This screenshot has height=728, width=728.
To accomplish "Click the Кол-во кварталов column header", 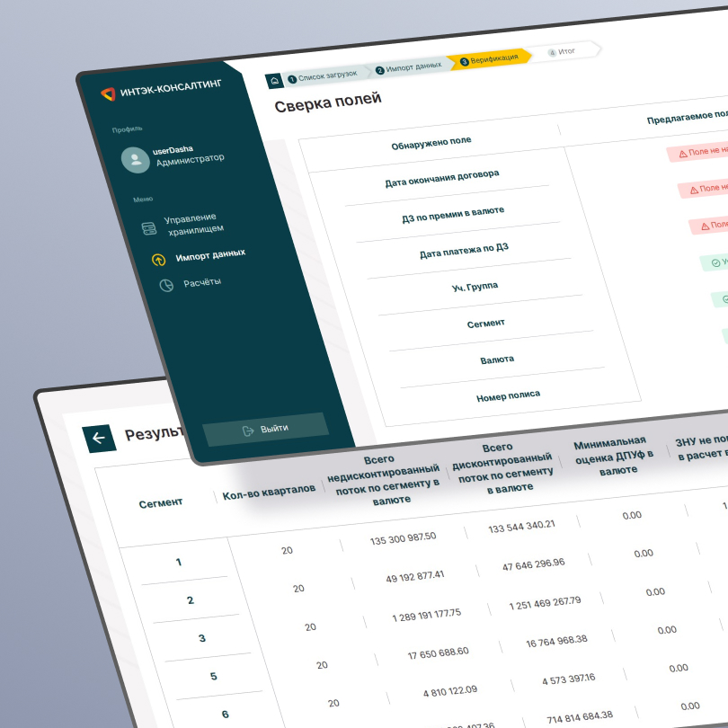I will tap(269, 493).
